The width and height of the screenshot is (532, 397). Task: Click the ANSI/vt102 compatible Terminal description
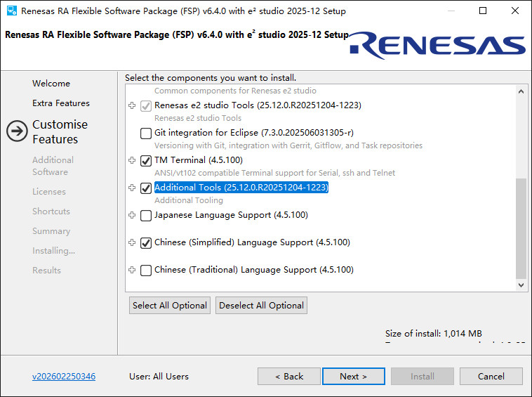(275, 173)
